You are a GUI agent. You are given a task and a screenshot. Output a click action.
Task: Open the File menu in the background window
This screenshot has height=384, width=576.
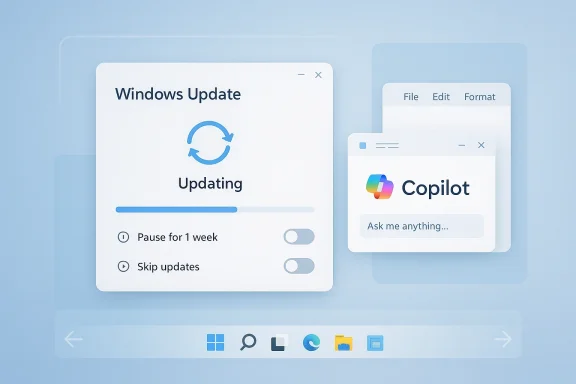coord(411,97)
